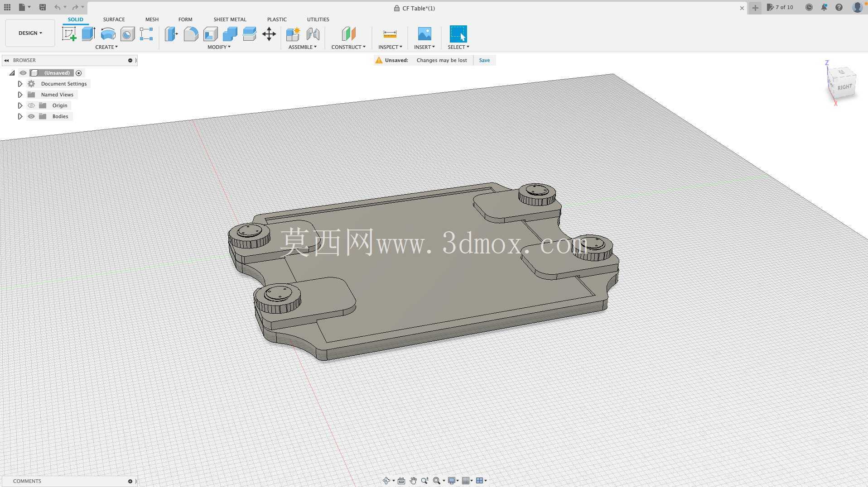Image resolution: width=868 pixels, height=487 pixels.
Task: Select the Pan hand tool
Action: pos(413,481)
